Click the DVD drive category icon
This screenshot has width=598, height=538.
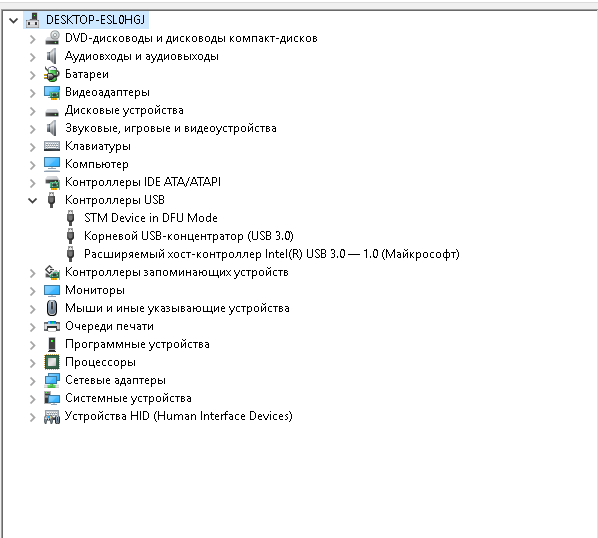(52, 38)
